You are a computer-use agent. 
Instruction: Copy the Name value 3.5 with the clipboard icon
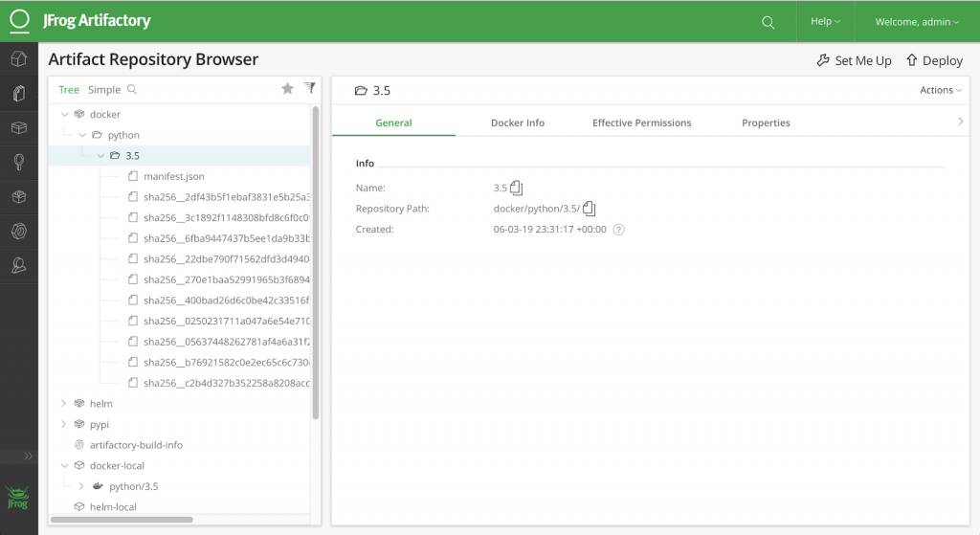coord(517,188)
